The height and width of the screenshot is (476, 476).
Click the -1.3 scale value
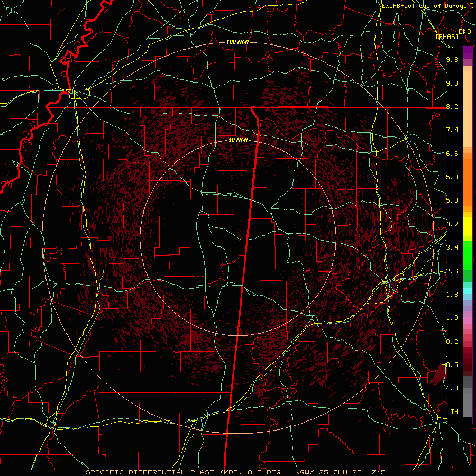point(450,388)
